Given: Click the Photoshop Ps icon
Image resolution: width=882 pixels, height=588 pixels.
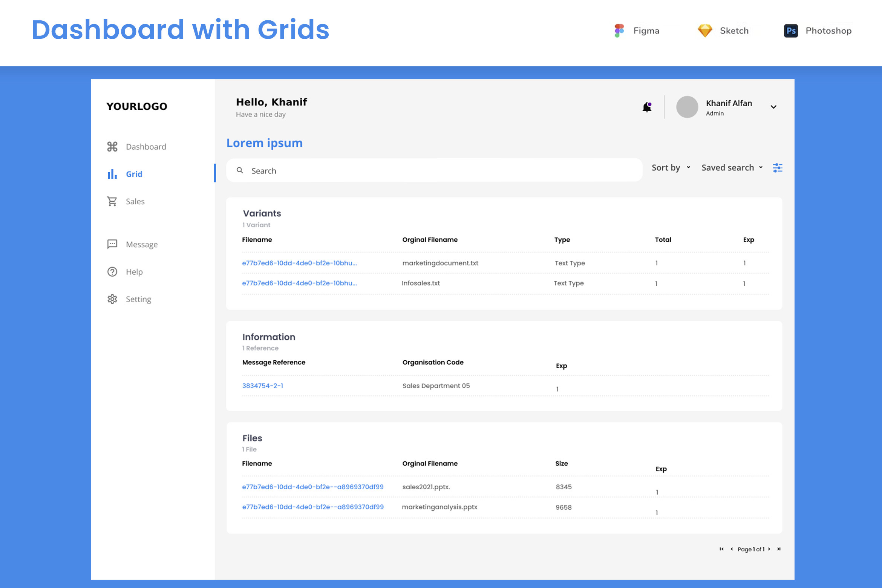Looking at the screenshot, I should tap(791, 31).
